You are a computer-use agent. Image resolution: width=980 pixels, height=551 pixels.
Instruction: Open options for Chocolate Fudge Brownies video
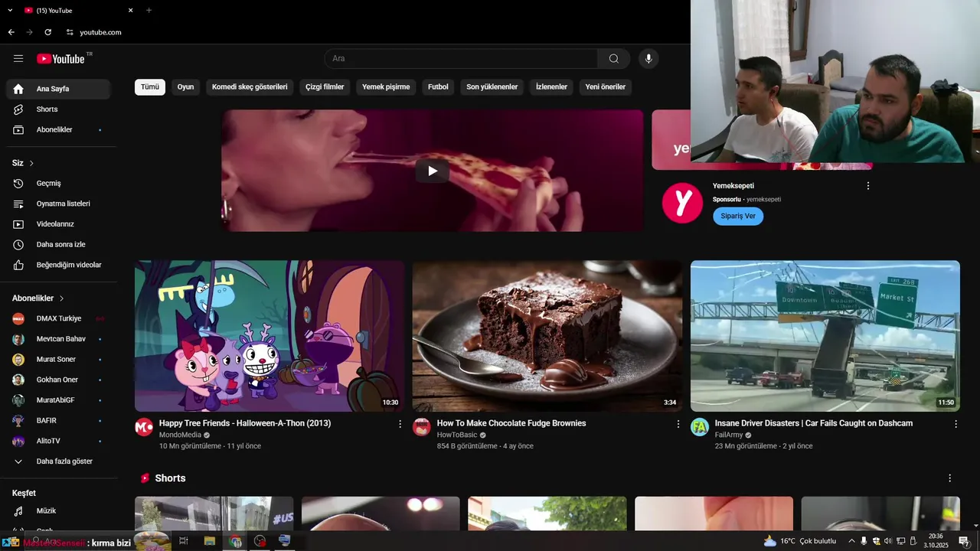[x=678, y=424]
